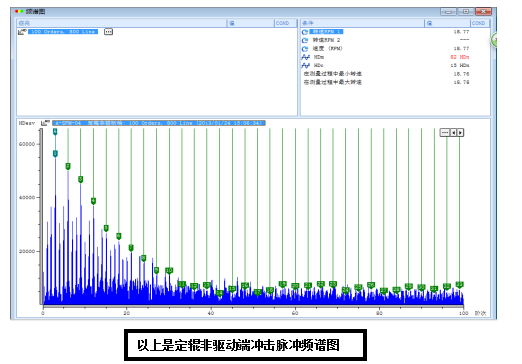Click the spectrum icon in chart title bar
Viewport: 522px width, 364px height.
[x=45, y=123]
